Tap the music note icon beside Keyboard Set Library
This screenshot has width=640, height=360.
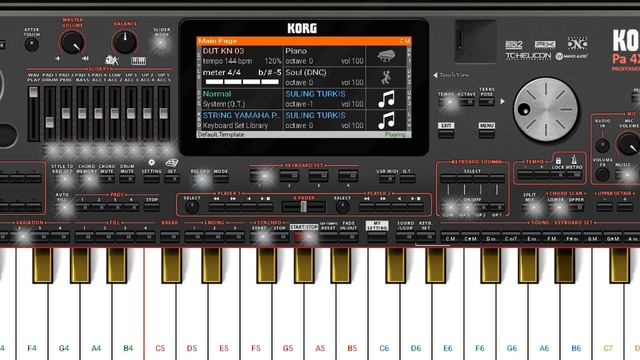(386, 120)
